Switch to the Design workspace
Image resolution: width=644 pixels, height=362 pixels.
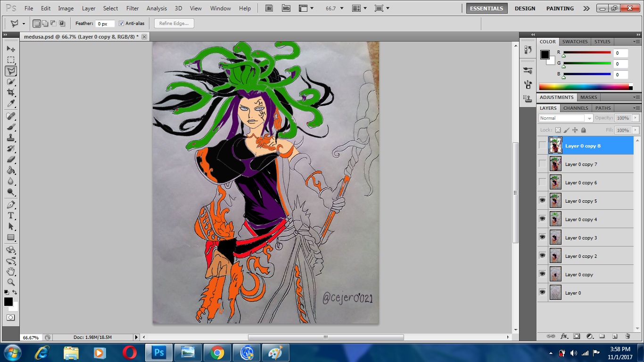pos(525,8)
